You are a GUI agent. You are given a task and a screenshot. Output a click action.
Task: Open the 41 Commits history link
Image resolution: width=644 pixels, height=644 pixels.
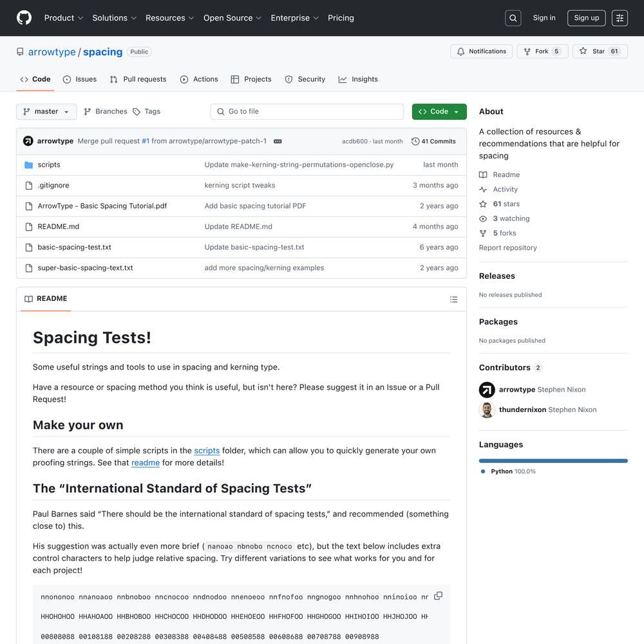pyautogui.click(x=433, y=141)
